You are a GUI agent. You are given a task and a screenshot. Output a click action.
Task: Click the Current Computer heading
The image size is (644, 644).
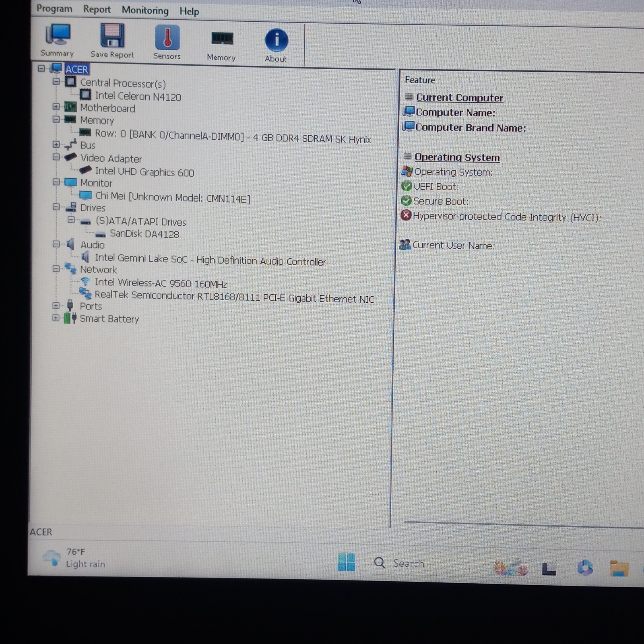460,98
